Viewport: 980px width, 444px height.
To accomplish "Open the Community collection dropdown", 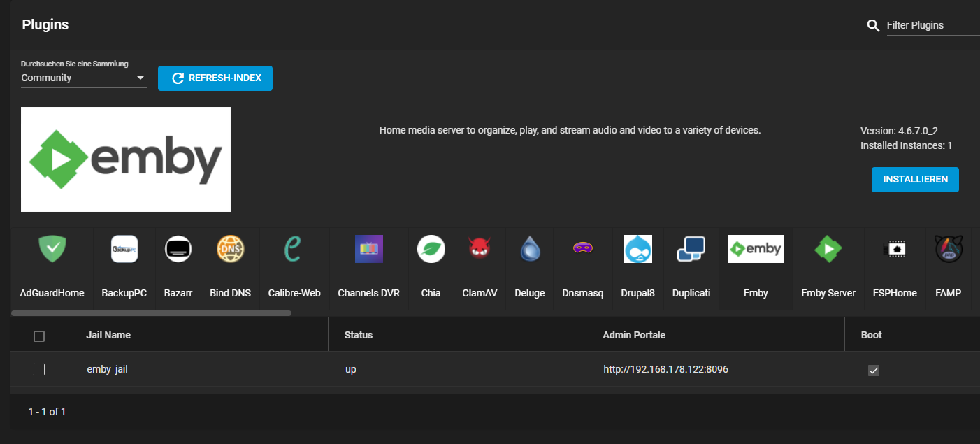I will click(83, 78).
